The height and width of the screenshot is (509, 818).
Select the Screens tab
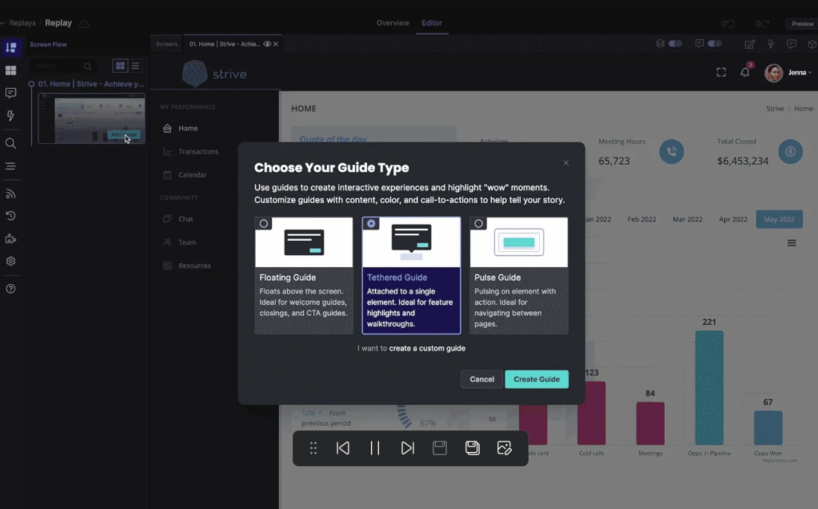166,44
